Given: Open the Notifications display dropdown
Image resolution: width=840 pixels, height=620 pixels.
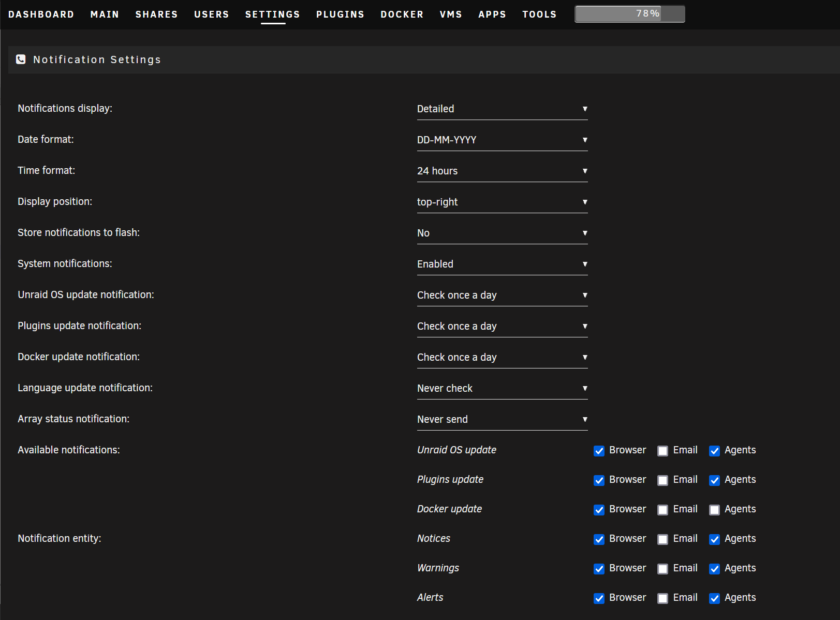Looking at the screenshot, I should (x=502, y=109).
